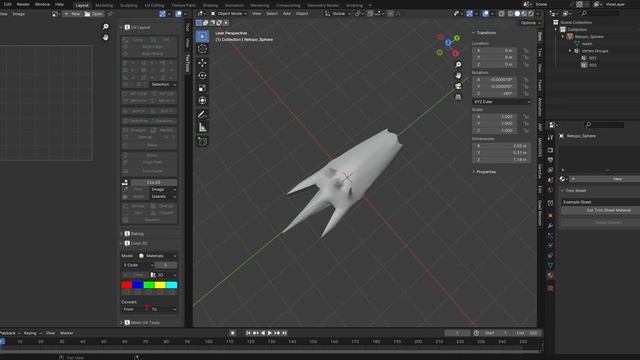Click the UV editor pan hand icon

106,38
